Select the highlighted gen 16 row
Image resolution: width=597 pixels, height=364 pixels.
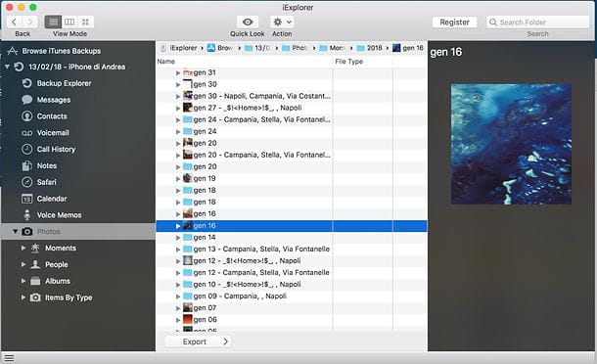coord(292,226)
